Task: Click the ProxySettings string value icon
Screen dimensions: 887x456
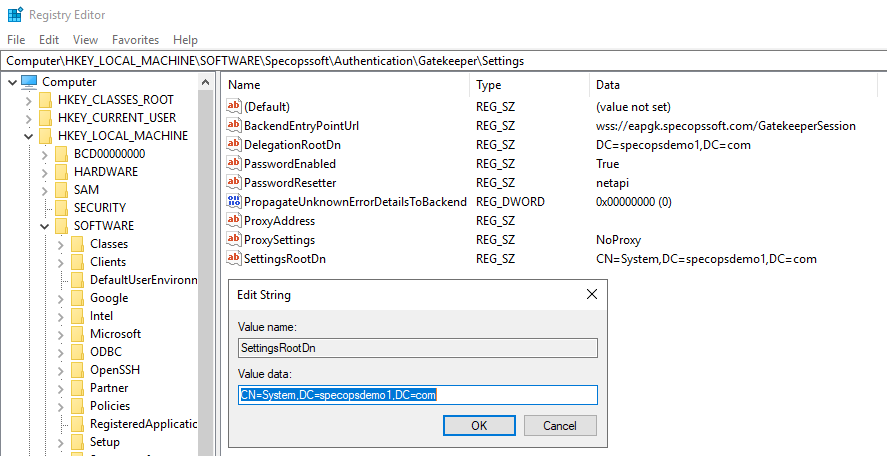Action: (x=234, y=240)
